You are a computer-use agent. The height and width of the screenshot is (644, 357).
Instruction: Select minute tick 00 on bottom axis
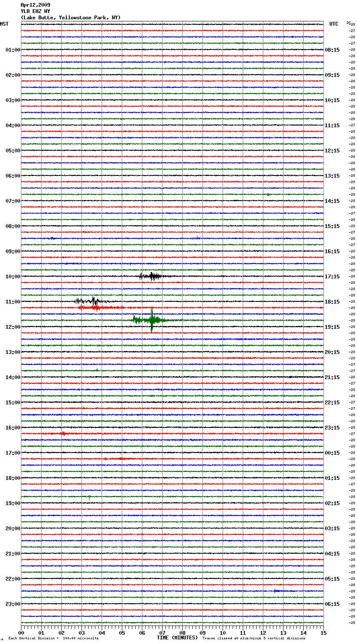[21, 633]
